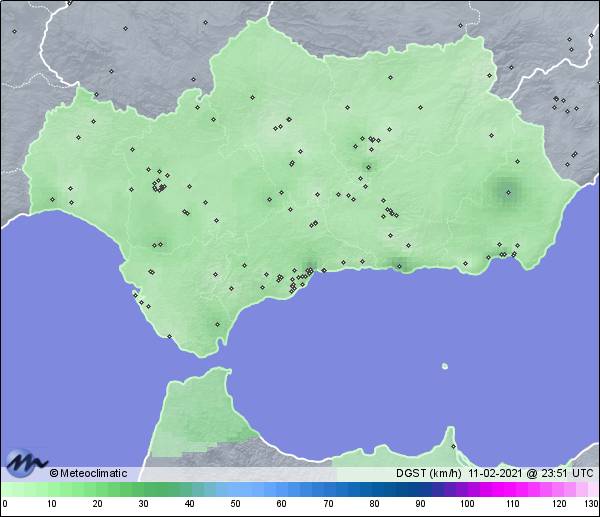Select the lone station marker on Cádiz's Atlantic coast
This screenshot has height=517, width=600.
[x=170, y=337]
